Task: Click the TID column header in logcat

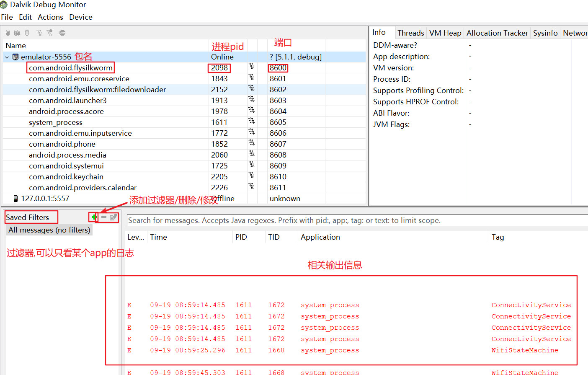Action: click(x=282, y=237)
